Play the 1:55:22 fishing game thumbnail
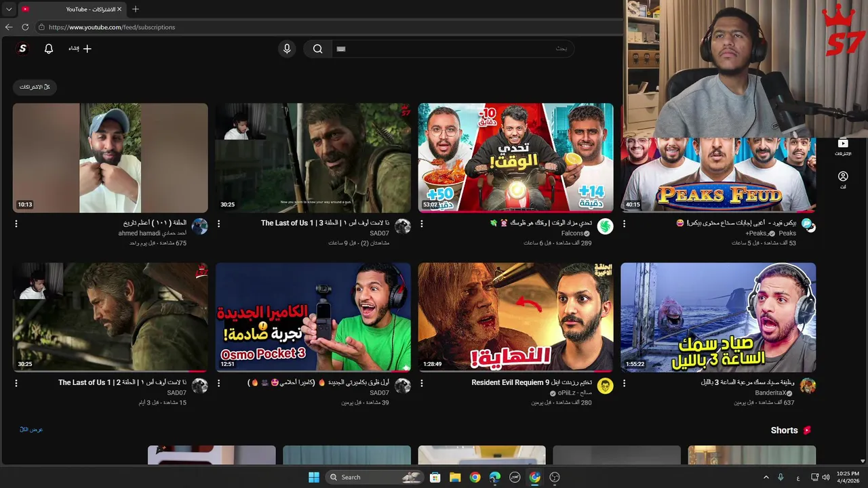This screenshot has width=868, height=488. pos(718,317)
